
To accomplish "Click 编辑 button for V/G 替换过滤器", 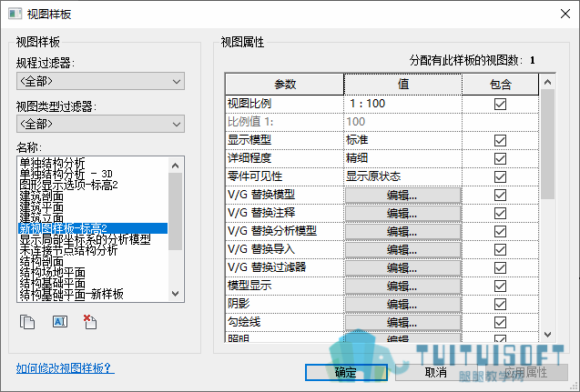I will coord(402,268).
